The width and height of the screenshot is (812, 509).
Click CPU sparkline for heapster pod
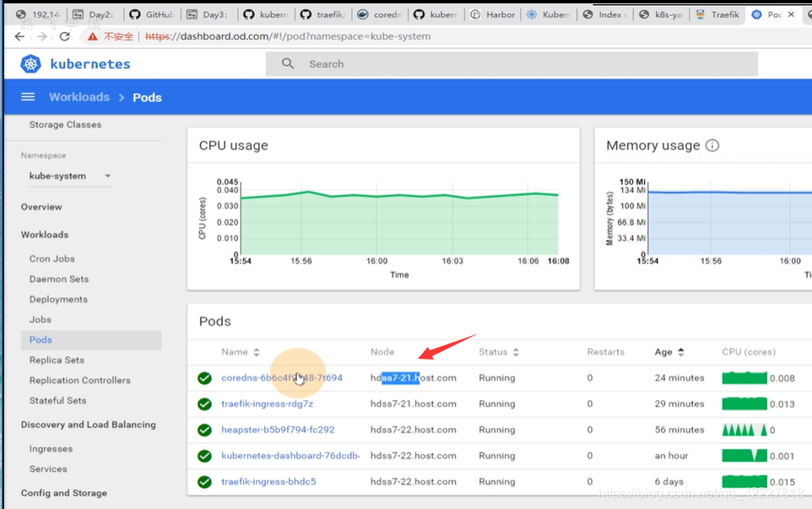[744, 430]
